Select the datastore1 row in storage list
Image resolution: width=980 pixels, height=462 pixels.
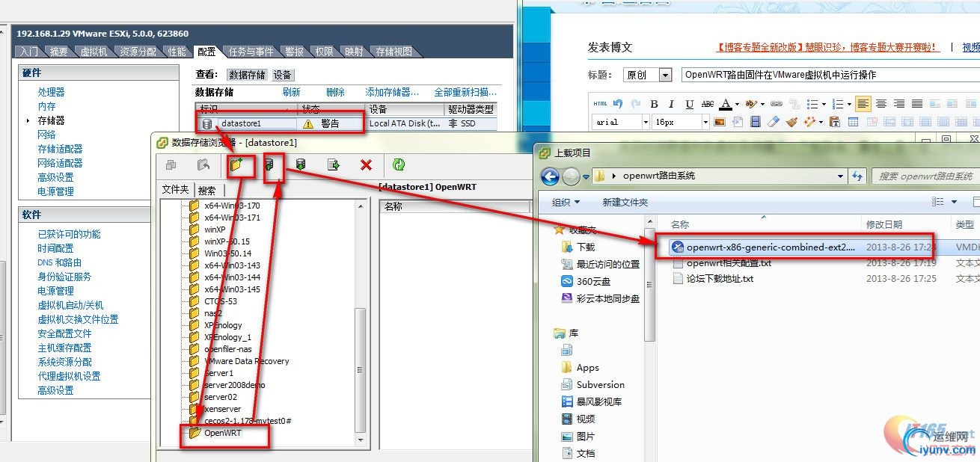pos(346,123)
